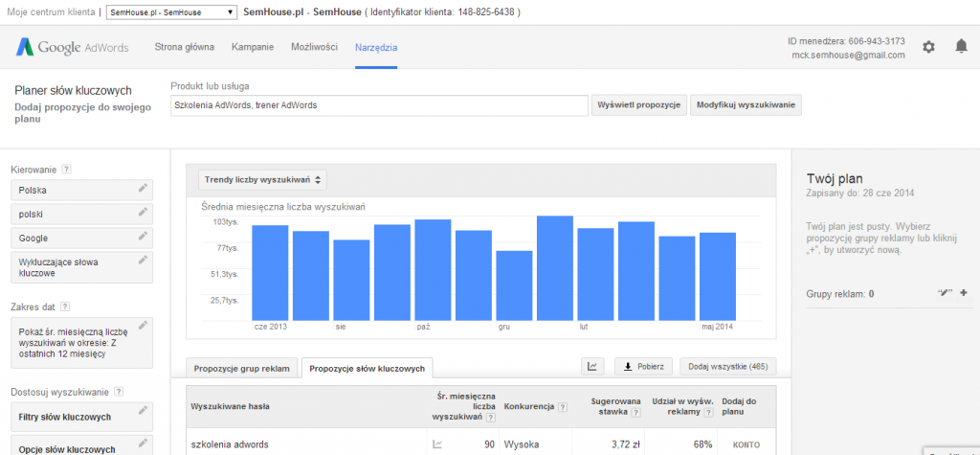Go to the Możliwości menu
980x455 pixels.
313,47
